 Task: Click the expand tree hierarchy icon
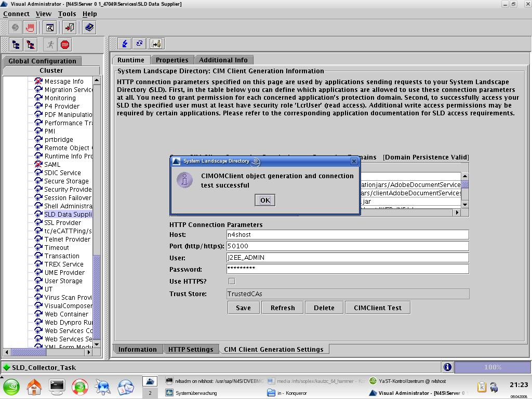pyautogui.click(x=16, y=45)
